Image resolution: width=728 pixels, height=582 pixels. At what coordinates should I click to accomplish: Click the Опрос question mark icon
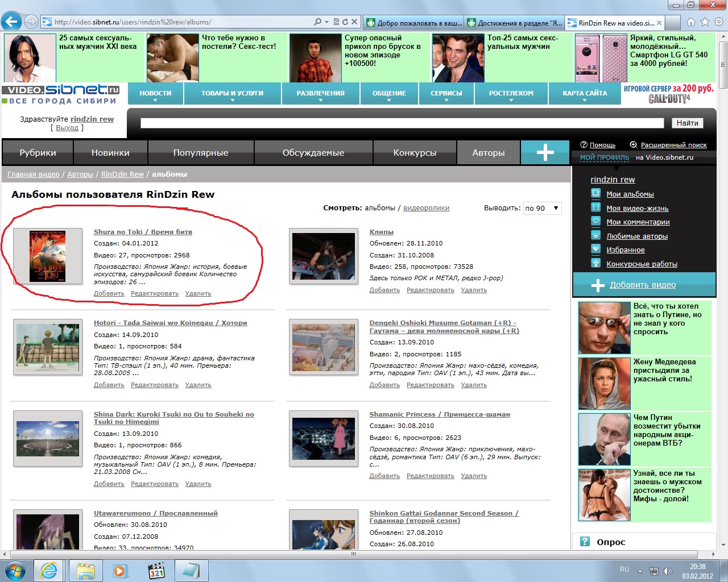pyautogui.click(x=585, y=542)
